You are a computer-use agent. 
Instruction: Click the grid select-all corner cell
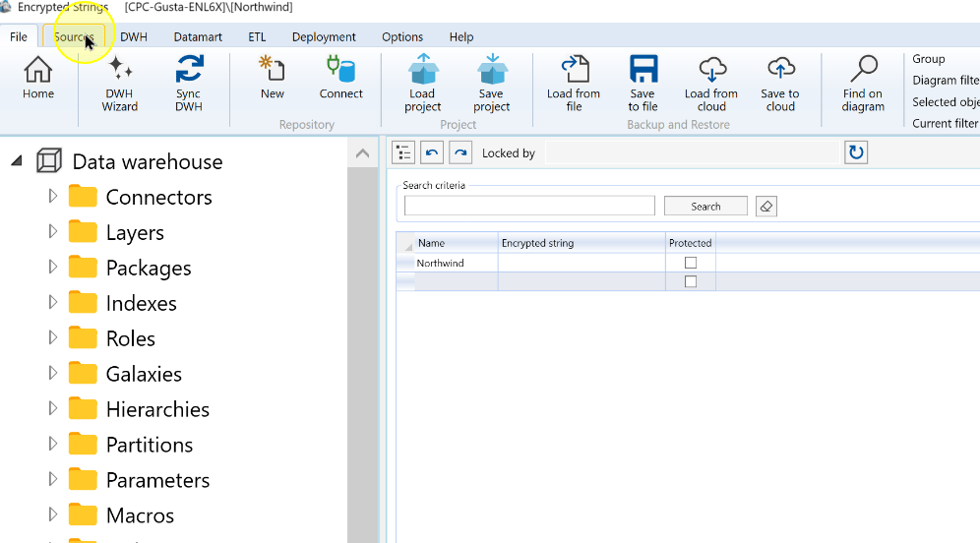coord(405,243)
